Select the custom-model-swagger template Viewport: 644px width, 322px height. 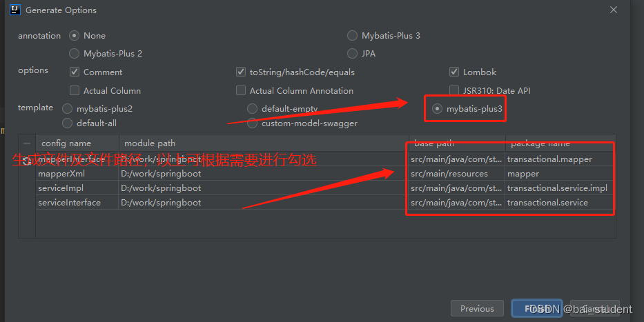pos(252,123)
